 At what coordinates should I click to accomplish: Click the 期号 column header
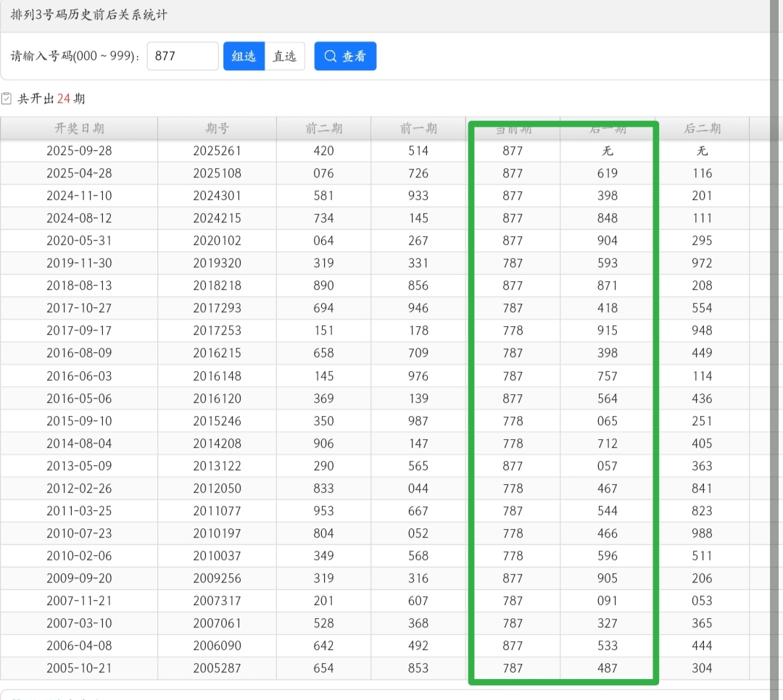pyautogui.click(x=217, y=128)
